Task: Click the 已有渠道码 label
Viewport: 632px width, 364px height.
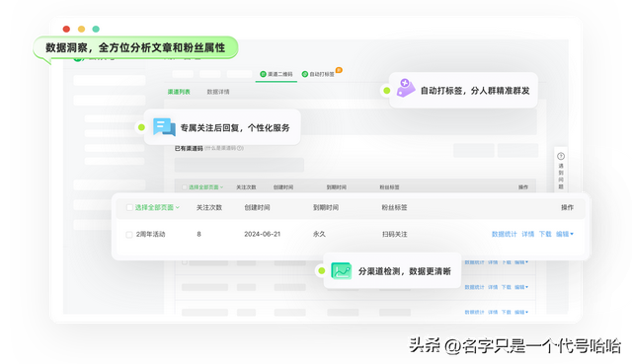Action: pos(189,149)
